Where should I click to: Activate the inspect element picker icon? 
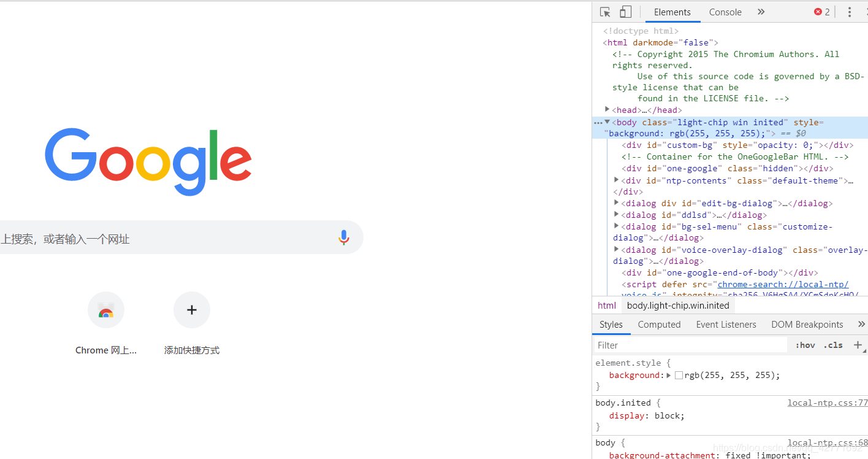coord(605,12)
